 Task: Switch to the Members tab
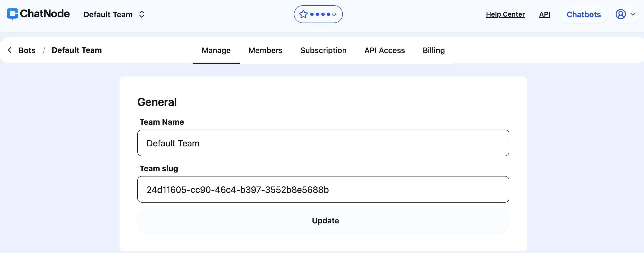[x=265, y=50]
